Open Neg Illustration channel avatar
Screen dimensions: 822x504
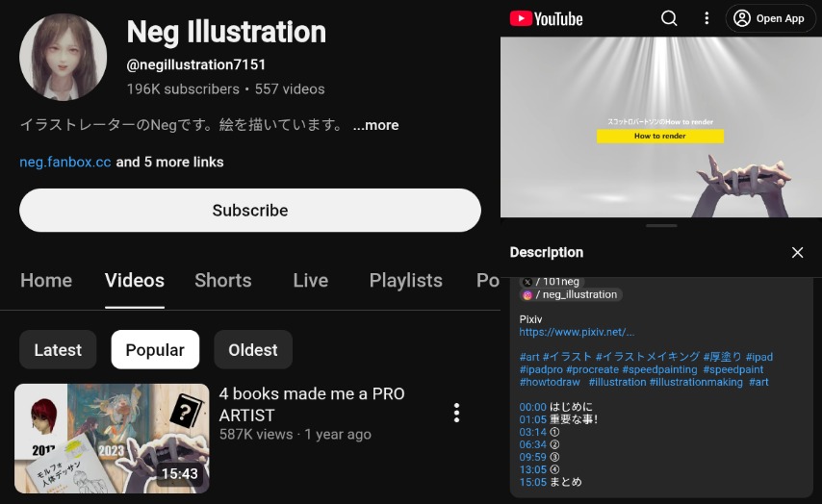(63, 57)
